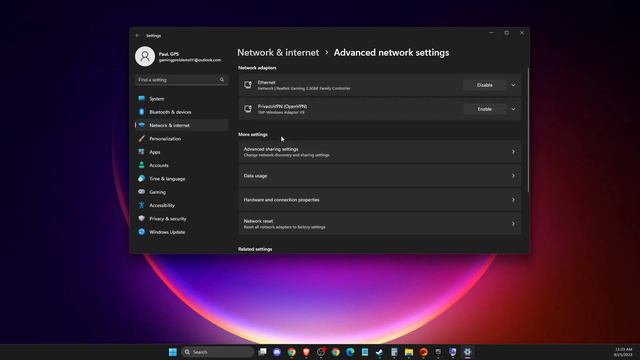Viewport: 640px width, 360px height.
Task: Open Advanced sharing settings
Action: point(380,152)
